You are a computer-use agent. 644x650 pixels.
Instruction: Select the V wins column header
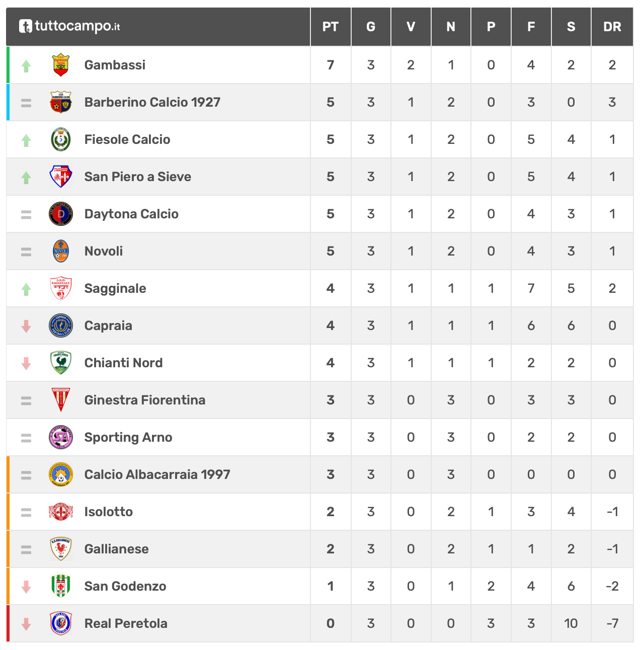point(411,27)
